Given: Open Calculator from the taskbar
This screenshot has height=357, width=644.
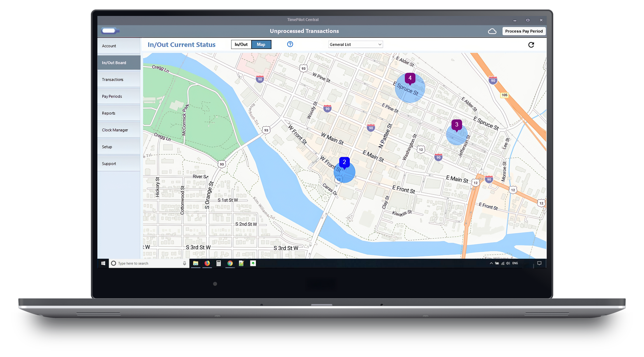Looking at the screenshot, I should coord(218,263).
